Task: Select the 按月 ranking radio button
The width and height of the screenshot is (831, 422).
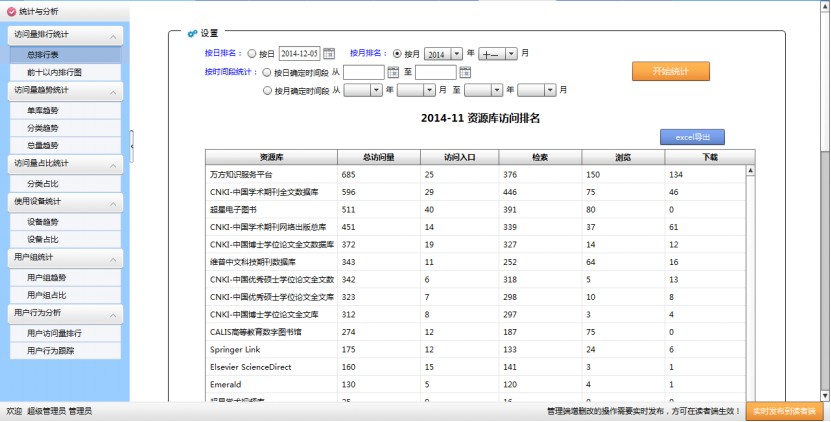Action: pos(398,53)
